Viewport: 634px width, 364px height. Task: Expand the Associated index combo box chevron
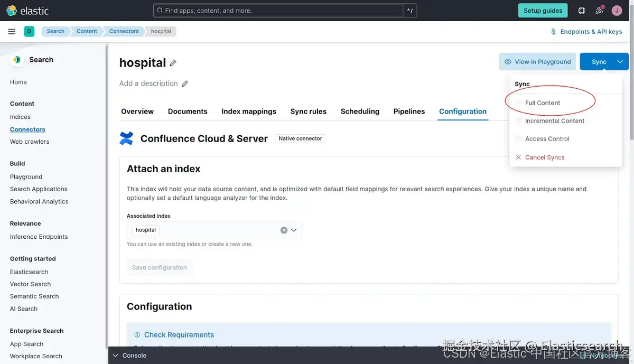click(x=294, y=230)
